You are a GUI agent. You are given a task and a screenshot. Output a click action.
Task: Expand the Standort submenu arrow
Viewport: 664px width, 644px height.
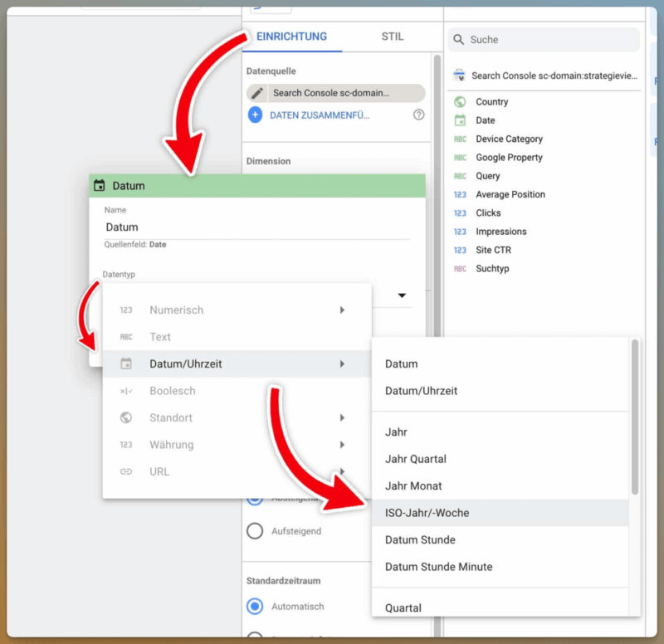(342, 418)
